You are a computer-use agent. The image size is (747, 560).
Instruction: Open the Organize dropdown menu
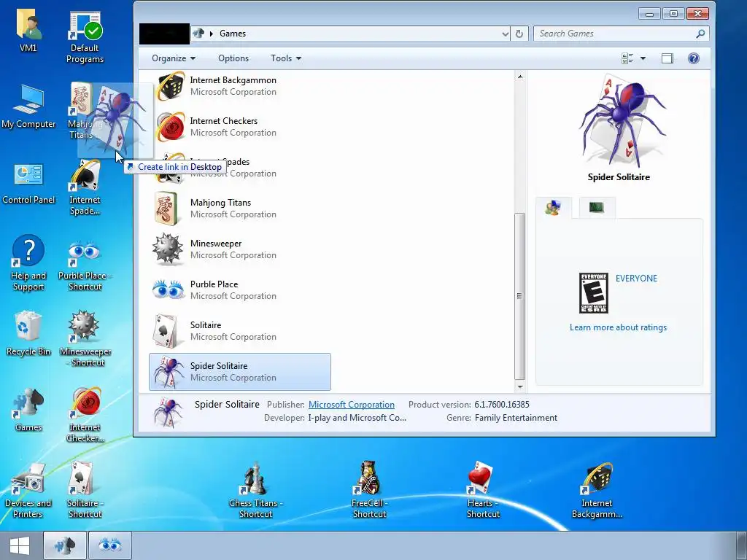(x=174, y=58)
